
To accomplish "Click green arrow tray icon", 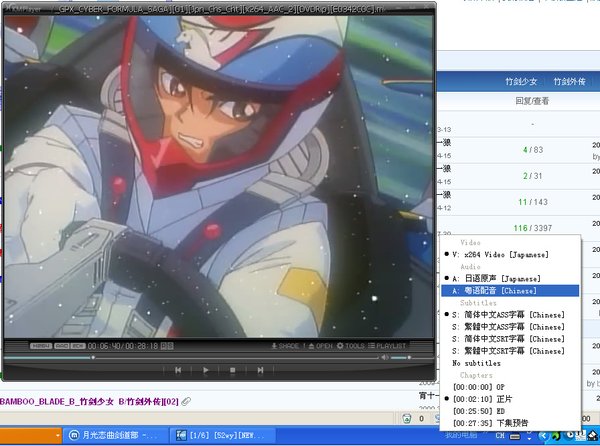I will click(555, 435).
